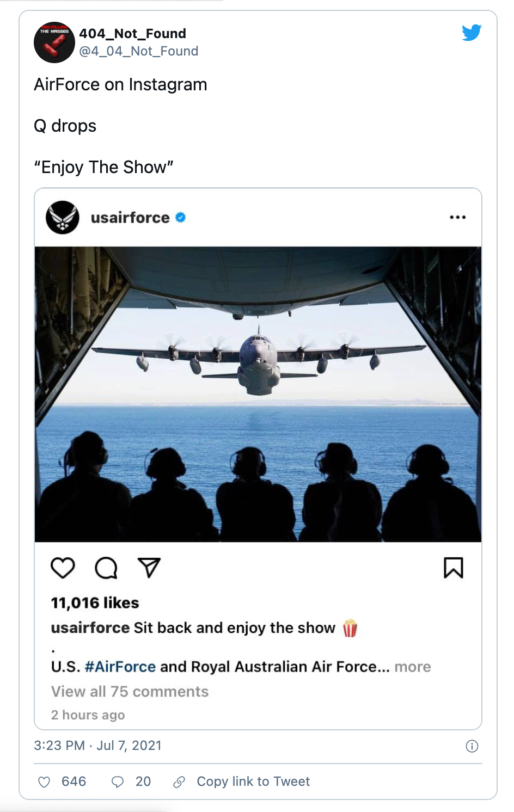This screenshot has width=514, height=812.
Task: Share the post via paper plane icon
Action: click(x=149, y=568)
